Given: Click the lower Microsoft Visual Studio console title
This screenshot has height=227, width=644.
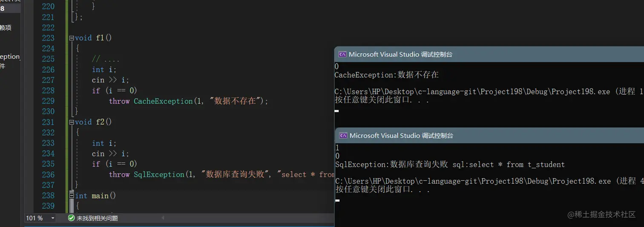Looking at the screenshot, I should [x=401, y=136].
